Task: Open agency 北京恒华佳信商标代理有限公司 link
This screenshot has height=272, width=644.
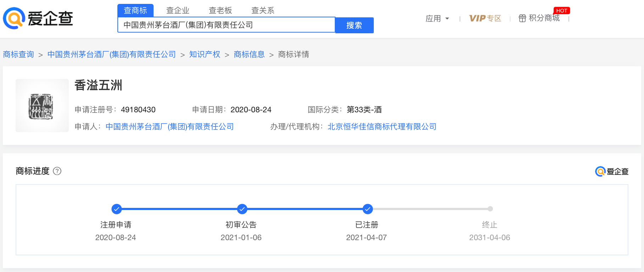Action: 382,126
